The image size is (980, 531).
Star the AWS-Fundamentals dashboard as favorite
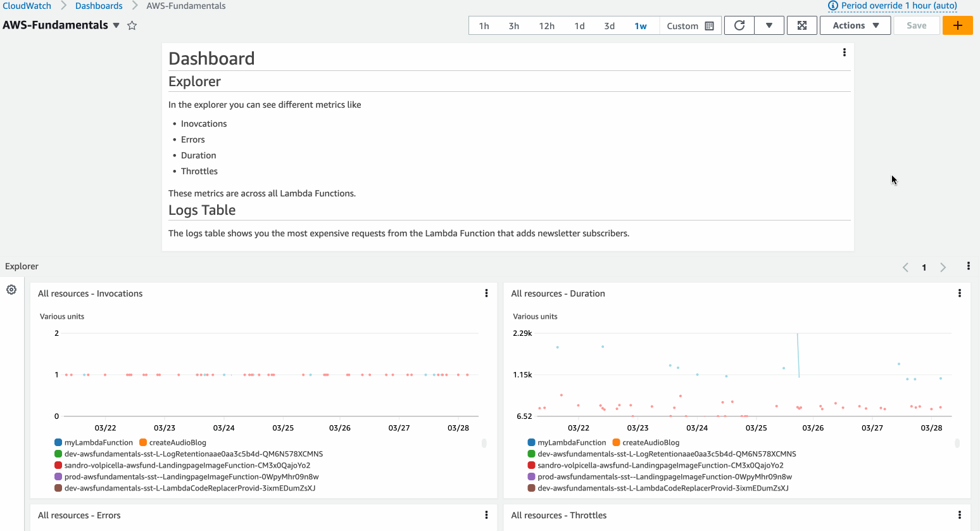[x=132, y=25]
